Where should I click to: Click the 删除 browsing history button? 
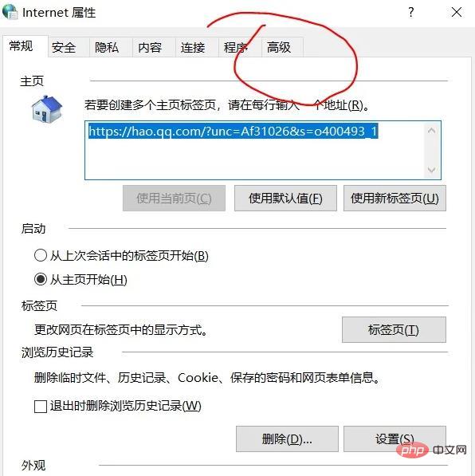coord(287,439)
